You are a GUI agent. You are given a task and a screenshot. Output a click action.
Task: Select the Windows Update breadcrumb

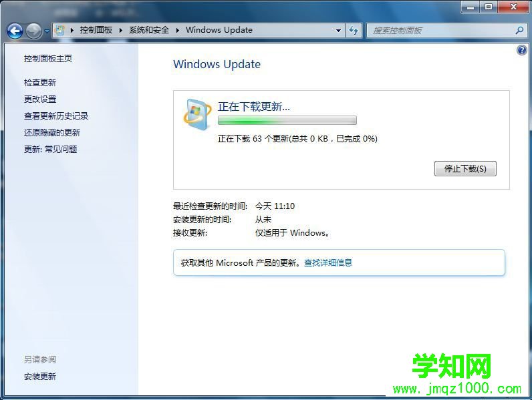(x=219, y=30)
